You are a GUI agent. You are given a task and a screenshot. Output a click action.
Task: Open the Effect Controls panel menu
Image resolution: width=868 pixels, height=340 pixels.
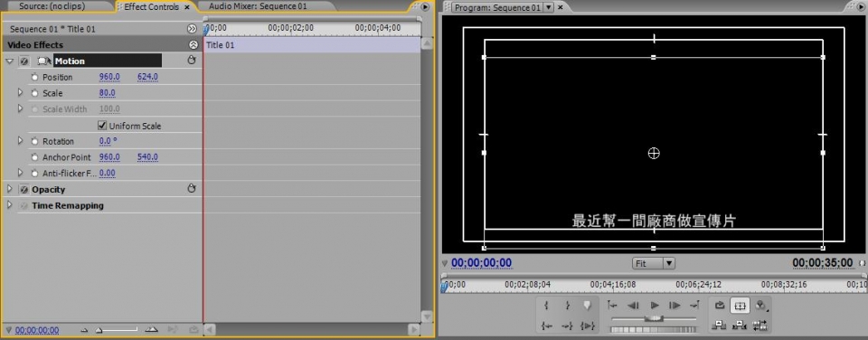point(425,6)
